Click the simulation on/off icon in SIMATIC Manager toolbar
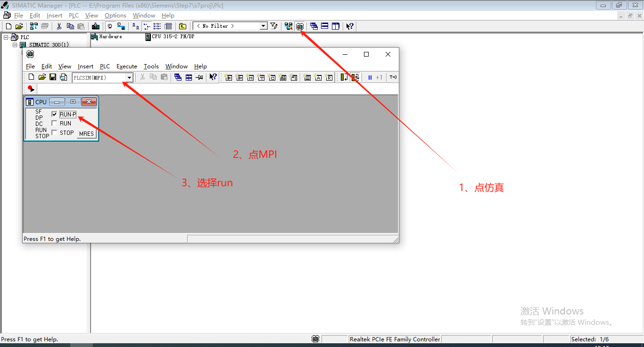Screen dimensions: 644x347 tap(300, 26)
